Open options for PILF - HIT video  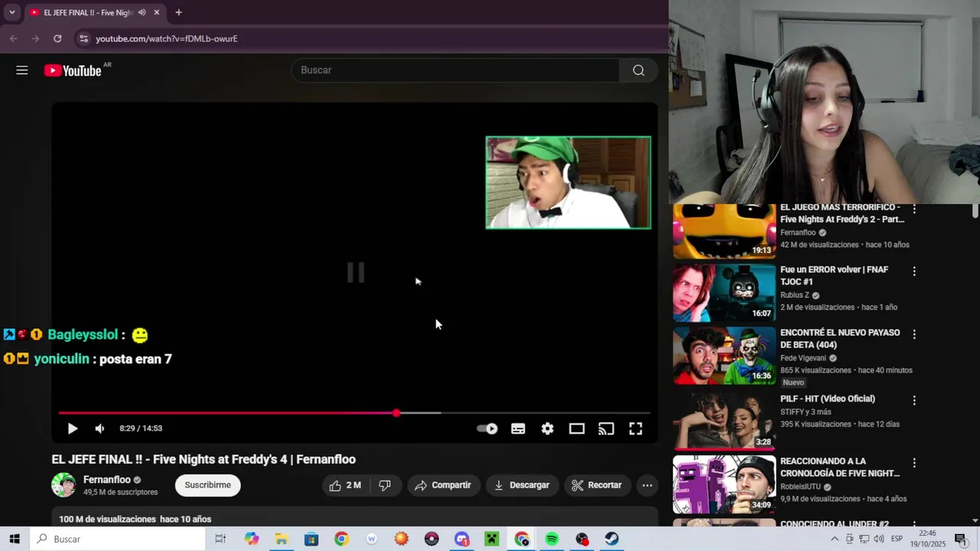pyautogui.click(x=914, y=400)
